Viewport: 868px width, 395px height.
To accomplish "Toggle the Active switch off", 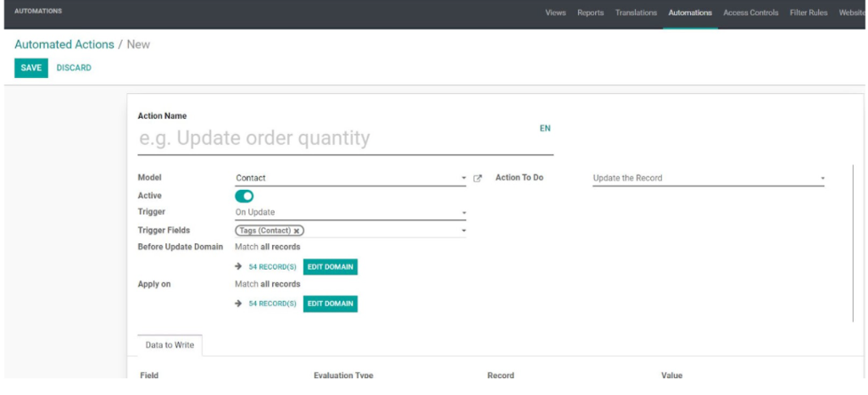I will coord(244,196).
